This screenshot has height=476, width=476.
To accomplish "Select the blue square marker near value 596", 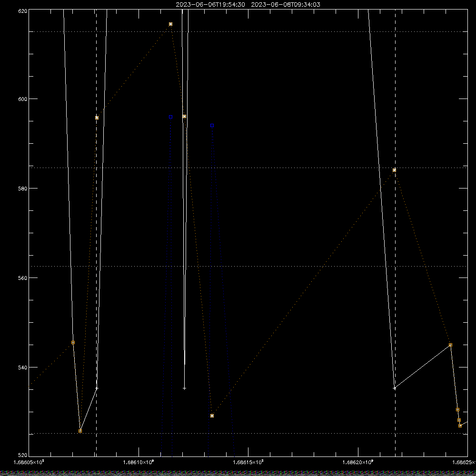I will (x=170, y=117).
